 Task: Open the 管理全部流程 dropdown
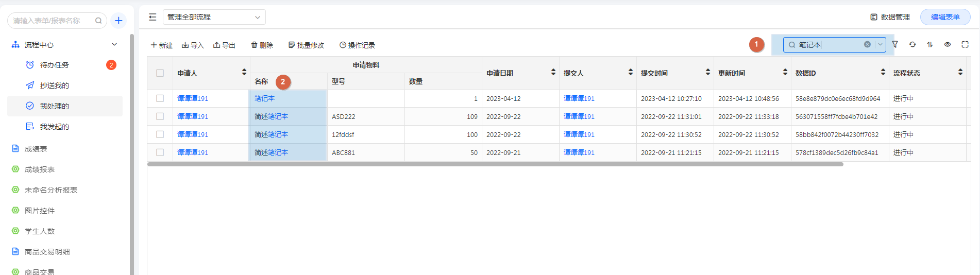(214, 17)
